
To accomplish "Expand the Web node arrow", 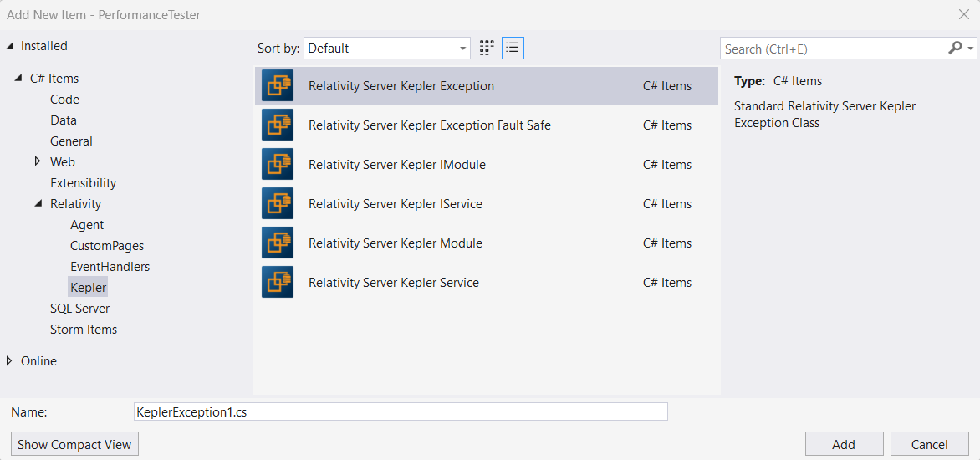I will click(38, 162).
